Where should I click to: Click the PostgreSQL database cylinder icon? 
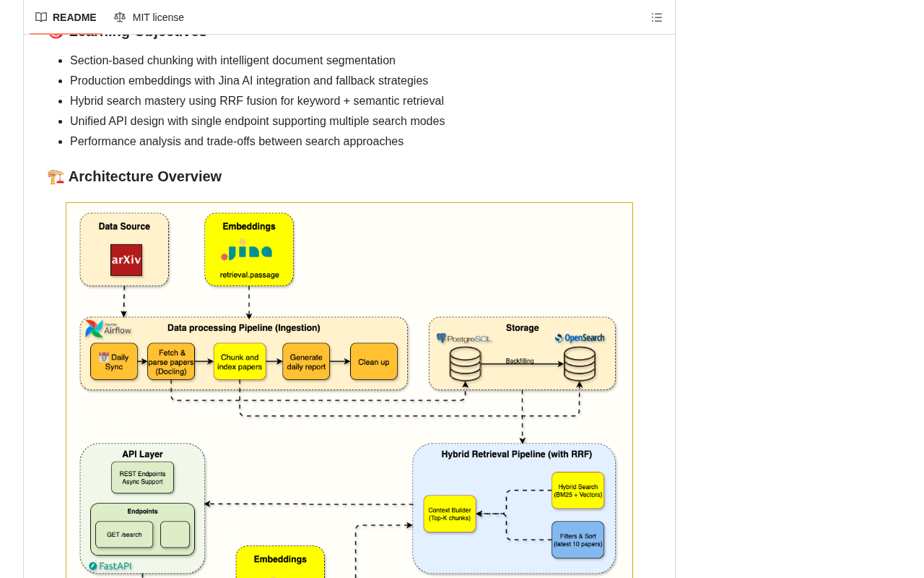(x=466, y=364)
